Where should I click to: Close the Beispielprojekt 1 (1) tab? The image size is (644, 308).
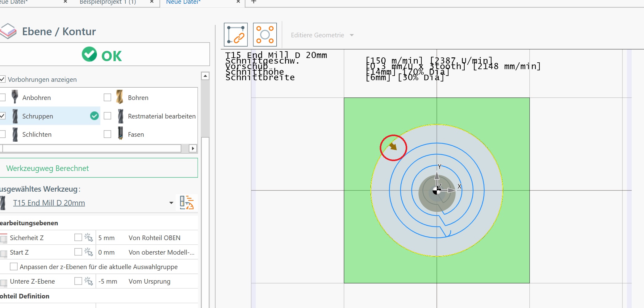tap(152, 2)
